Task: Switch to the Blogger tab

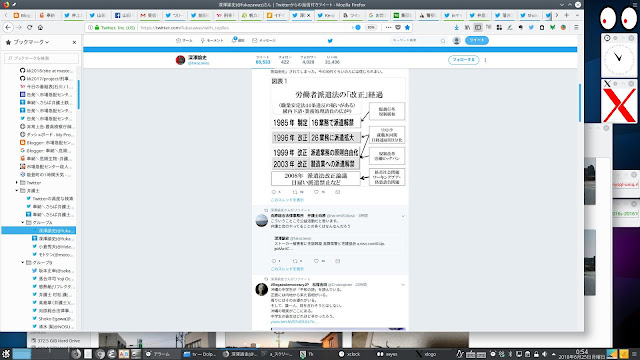Action: pyautogui.click(x=22, y=15)
